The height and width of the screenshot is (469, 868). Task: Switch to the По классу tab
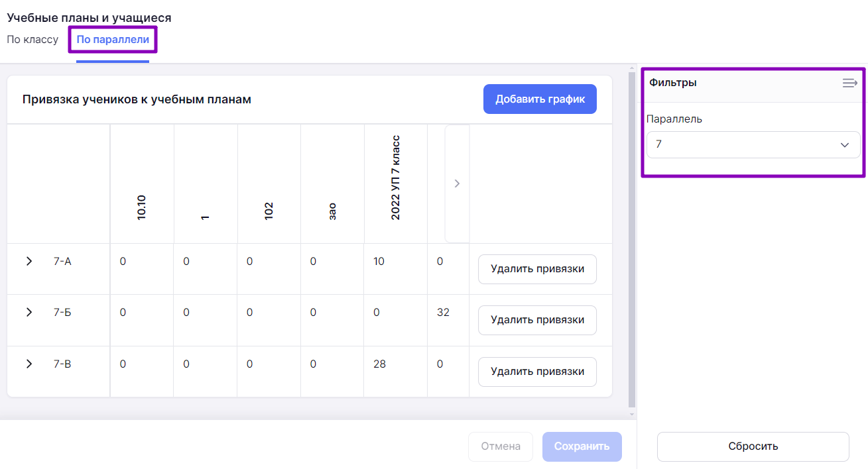pyautogui.click(x=32, y=40)
